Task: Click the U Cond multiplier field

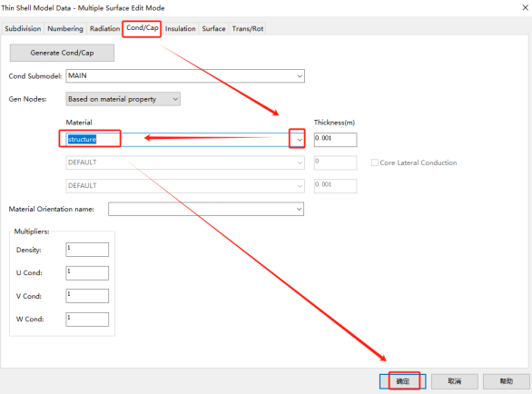Action: tap(87, 273)
